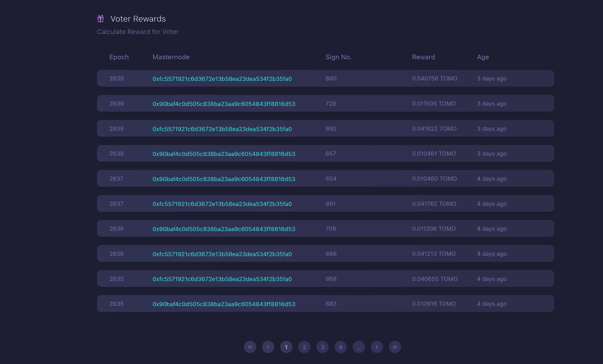Click the pagination ellipsis button
This screenshot has width=603, height=364.
pyautogui.click(x=359, y=347)
